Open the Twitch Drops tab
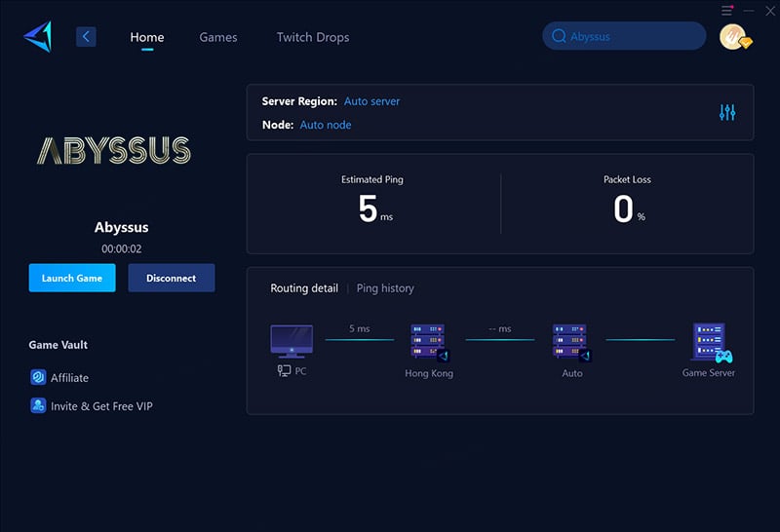The image size is (780, 532). pos(313,37)
